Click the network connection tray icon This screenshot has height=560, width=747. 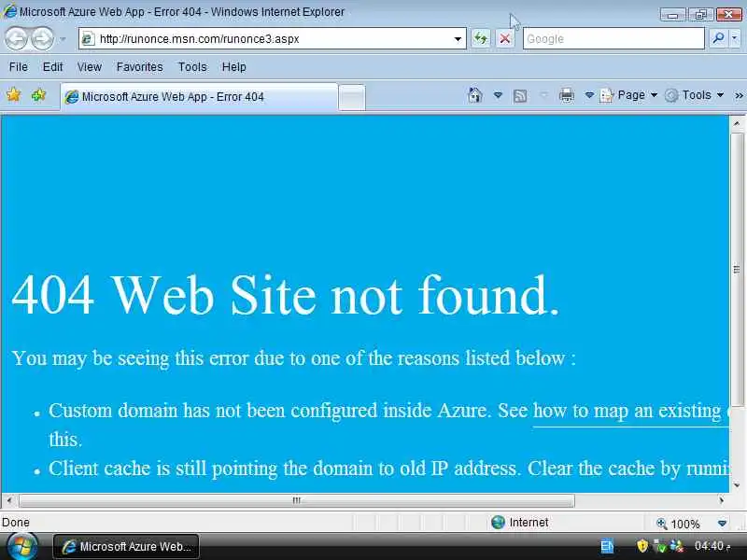659,546
